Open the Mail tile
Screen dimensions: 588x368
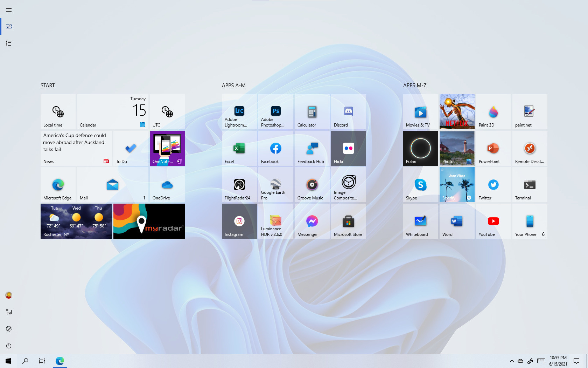[113, 185]
